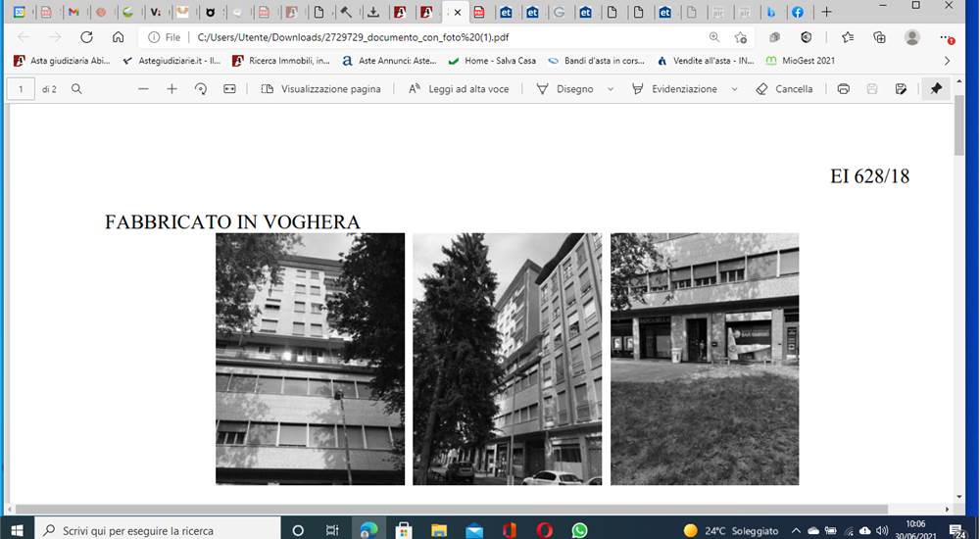This screenshot has width=980, height=539.
Task: Show hidden system tray icons
Action: click(x=796, y=530)
